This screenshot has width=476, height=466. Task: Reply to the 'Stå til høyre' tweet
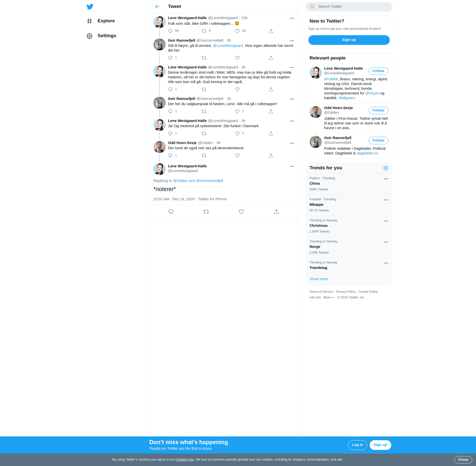pos(170,58)
